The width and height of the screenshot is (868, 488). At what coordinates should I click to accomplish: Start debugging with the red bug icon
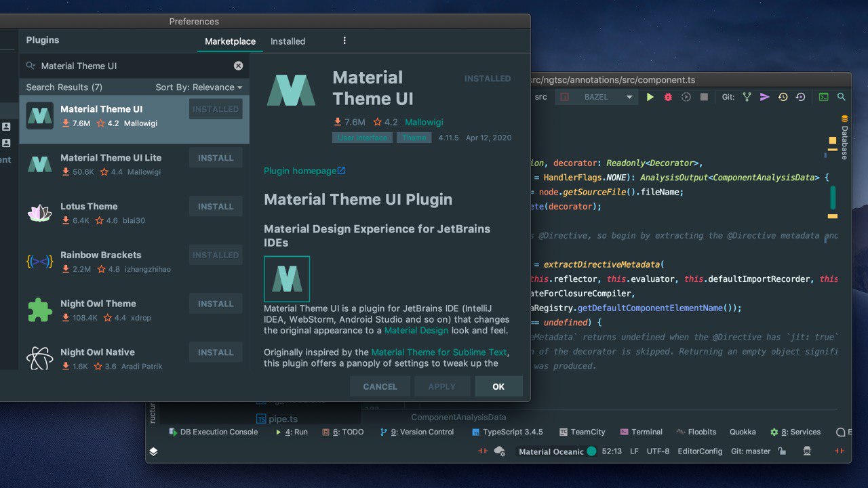coord(668,97)
